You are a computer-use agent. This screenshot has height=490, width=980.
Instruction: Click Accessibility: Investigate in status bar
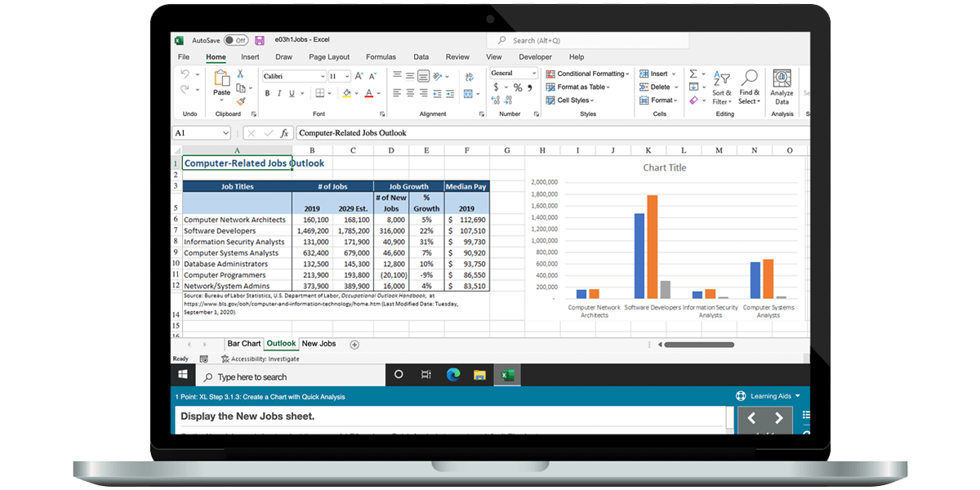point(260,359)
